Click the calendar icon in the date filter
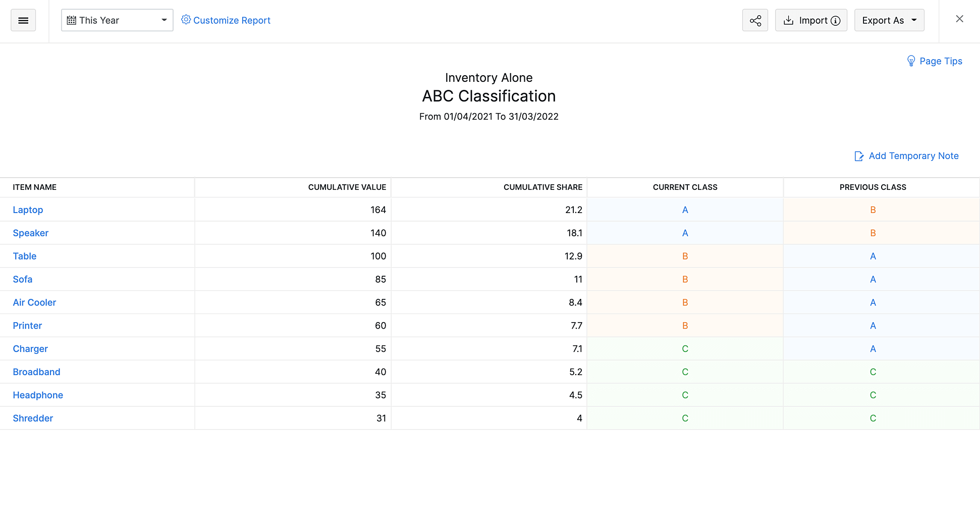The image size is (980, 519). [x=72, y=20]
